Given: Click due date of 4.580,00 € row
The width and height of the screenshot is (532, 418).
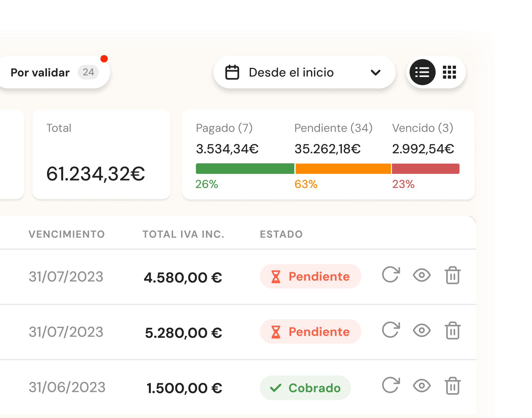Looking at the screenshot, I should [x=66, y=277].
